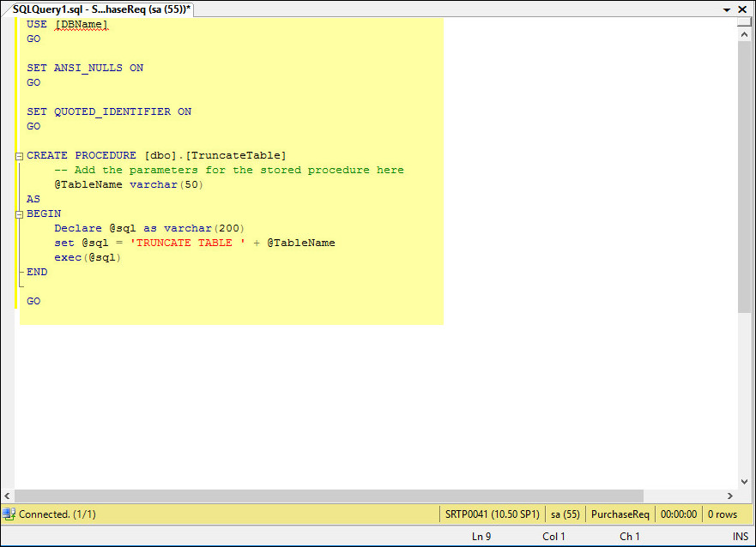
Task: Collapse the BEGIN code block
Action: point(19,214)
